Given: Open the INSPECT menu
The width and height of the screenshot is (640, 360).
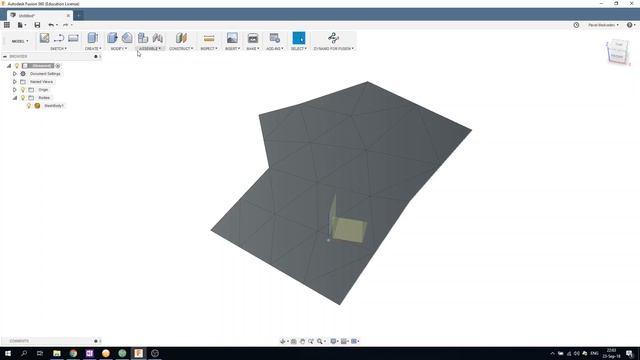Looking at the screenshot, I should point(209,49).
